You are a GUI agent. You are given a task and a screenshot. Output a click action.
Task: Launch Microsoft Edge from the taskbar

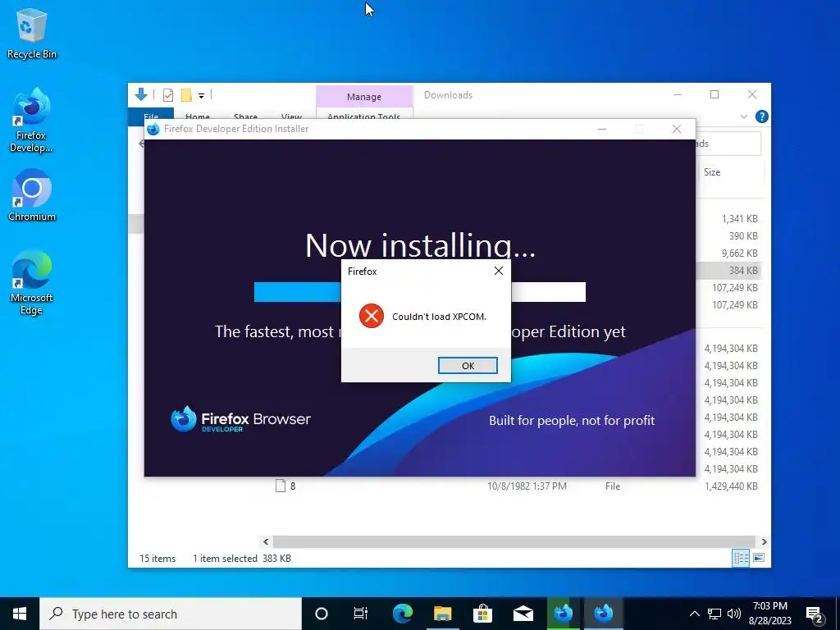402,614
